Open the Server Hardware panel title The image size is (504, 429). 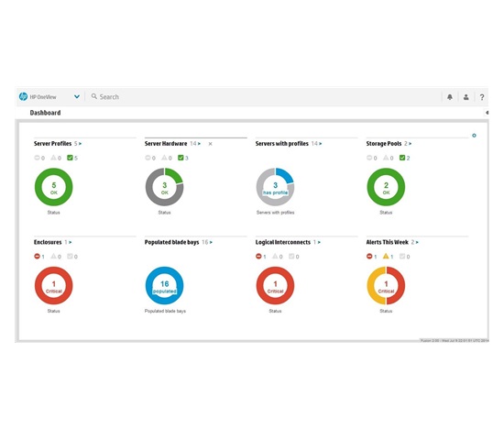click(x=166, y=143)
